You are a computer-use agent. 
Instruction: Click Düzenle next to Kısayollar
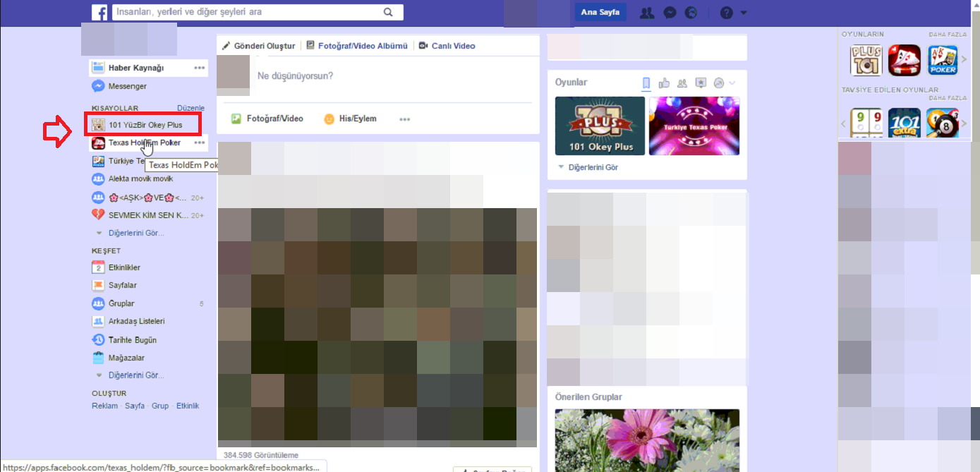190,108
